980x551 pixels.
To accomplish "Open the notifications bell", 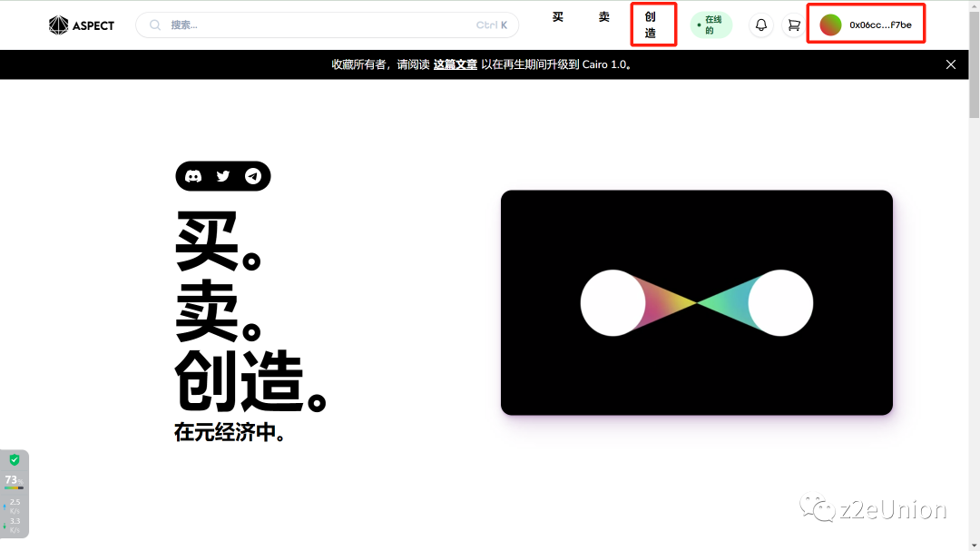I will click(x=761, y=25).
